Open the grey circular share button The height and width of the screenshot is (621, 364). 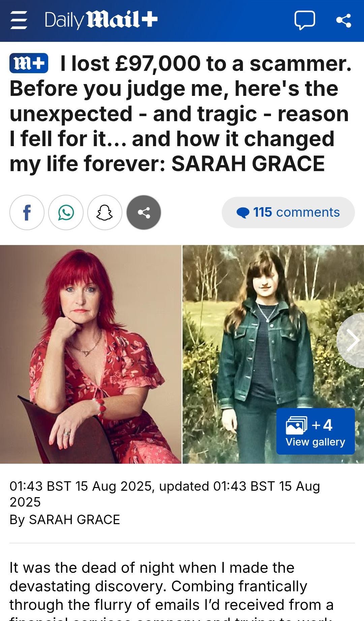point(144,213)
